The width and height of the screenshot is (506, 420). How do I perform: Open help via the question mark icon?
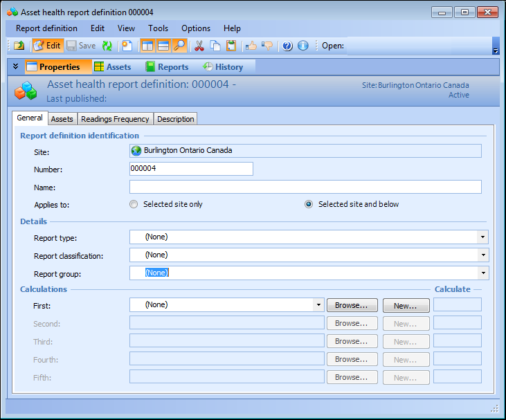(x=288, y=46)
